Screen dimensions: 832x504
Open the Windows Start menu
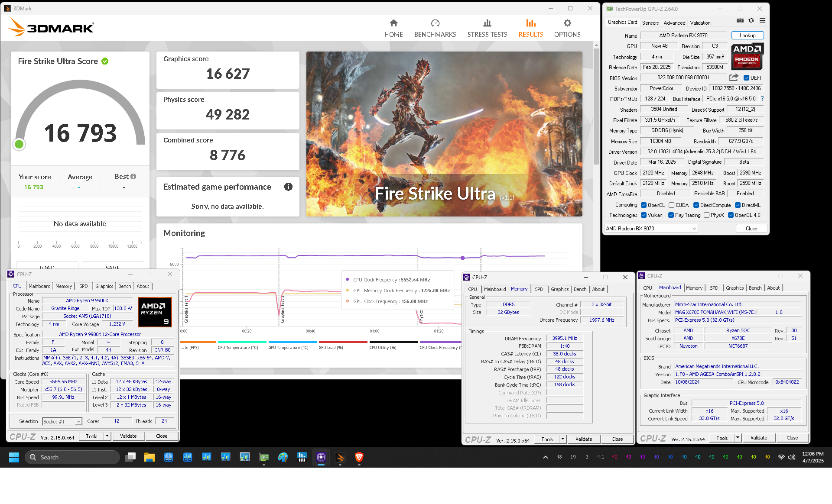tap(14, 457)
